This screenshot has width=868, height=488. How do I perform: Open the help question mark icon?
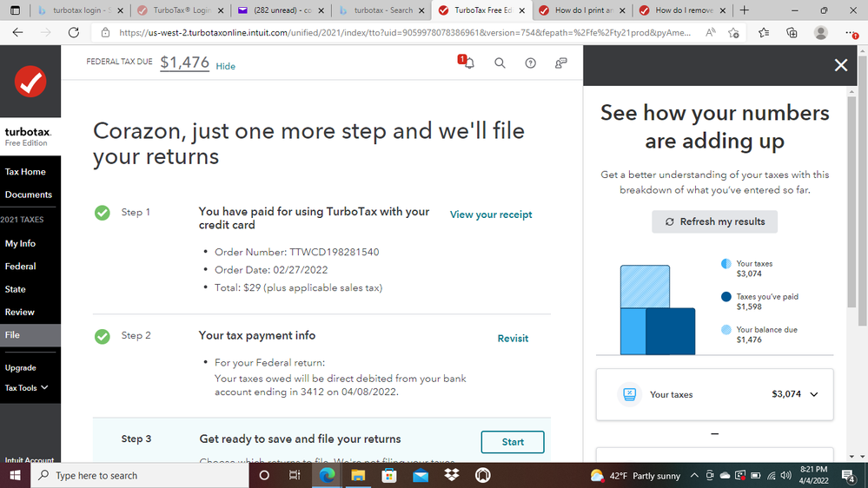[x=530, y=63]
